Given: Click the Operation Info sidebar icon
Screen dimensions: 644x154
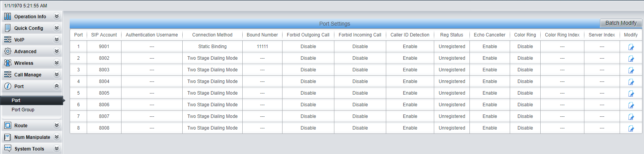Looking at the screenshot, I should pyautogui.click(x=7, y=16).
